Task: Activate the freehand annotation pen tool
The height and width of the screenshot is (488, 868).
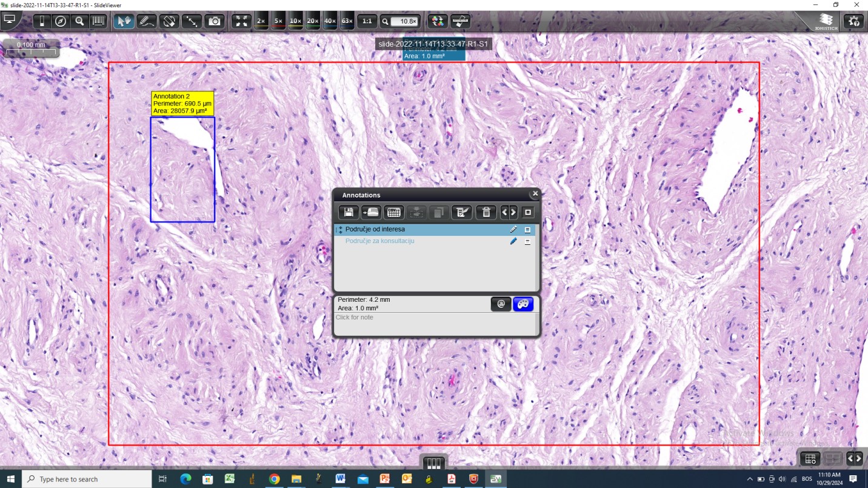Action: click(146, 21)
